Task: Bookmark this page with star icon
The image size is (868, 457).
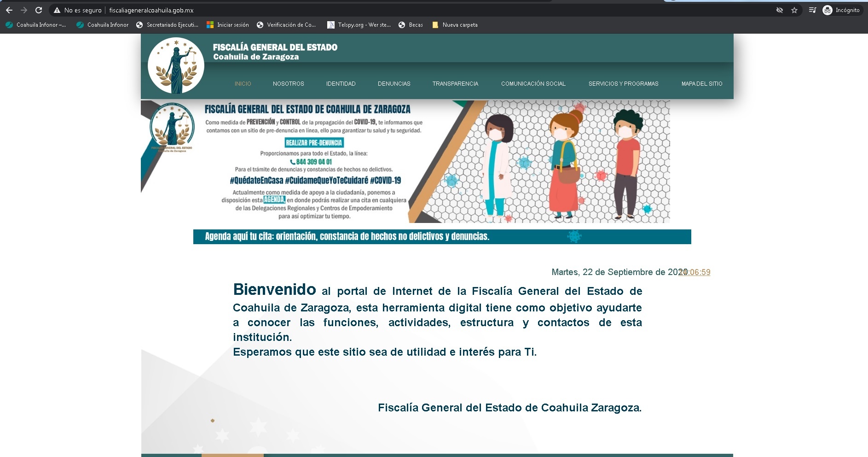Action: 794,10
